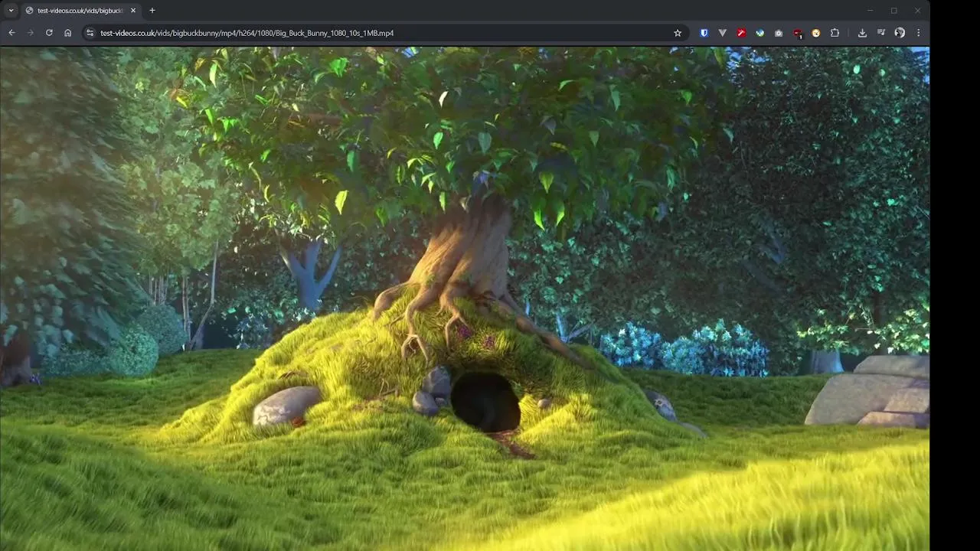Viewport: 980px width, 551px height.
Task: Open the Bitwarden shield extension
Action: pos(704,33)
